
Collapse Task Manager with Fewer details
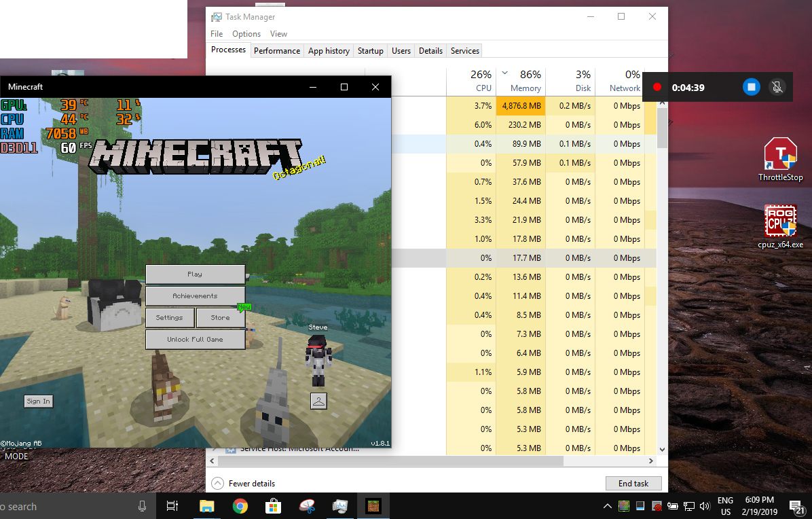pos(243,483)
